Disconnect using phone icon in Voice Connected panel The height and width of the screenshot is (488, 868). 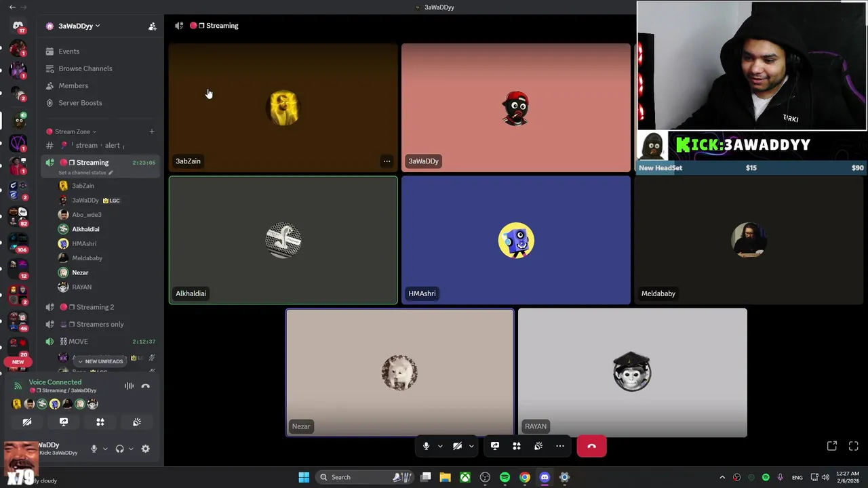point(145,386)
